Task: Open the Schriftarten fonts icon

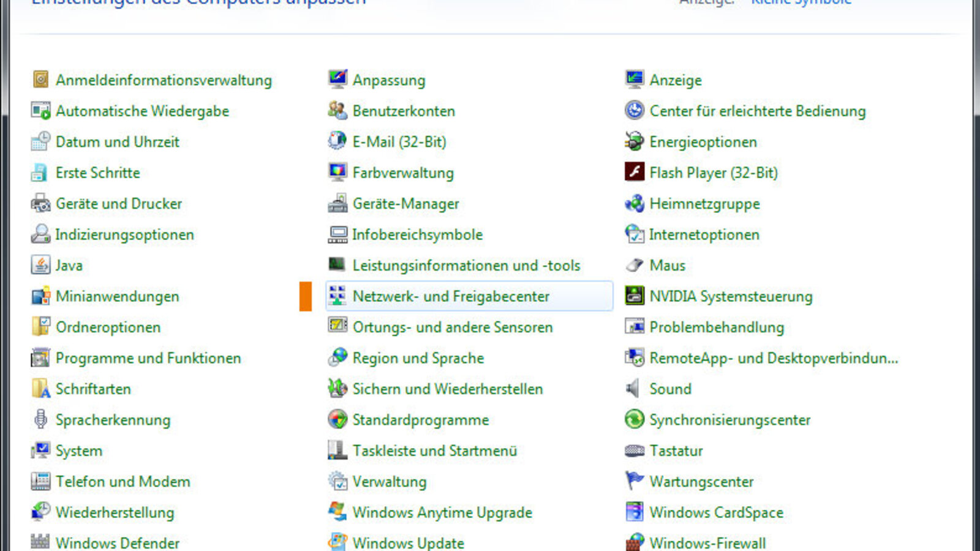Action: [x=40, y=389]
